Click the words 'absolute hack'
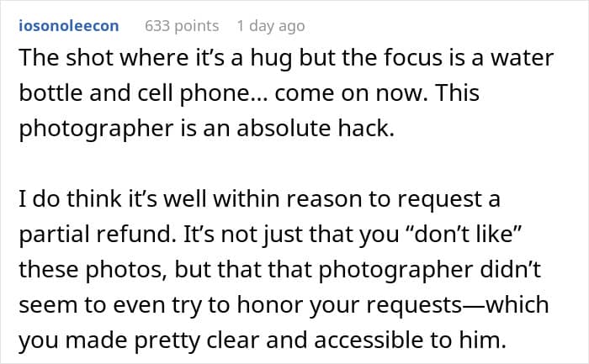 pos(315,128)
